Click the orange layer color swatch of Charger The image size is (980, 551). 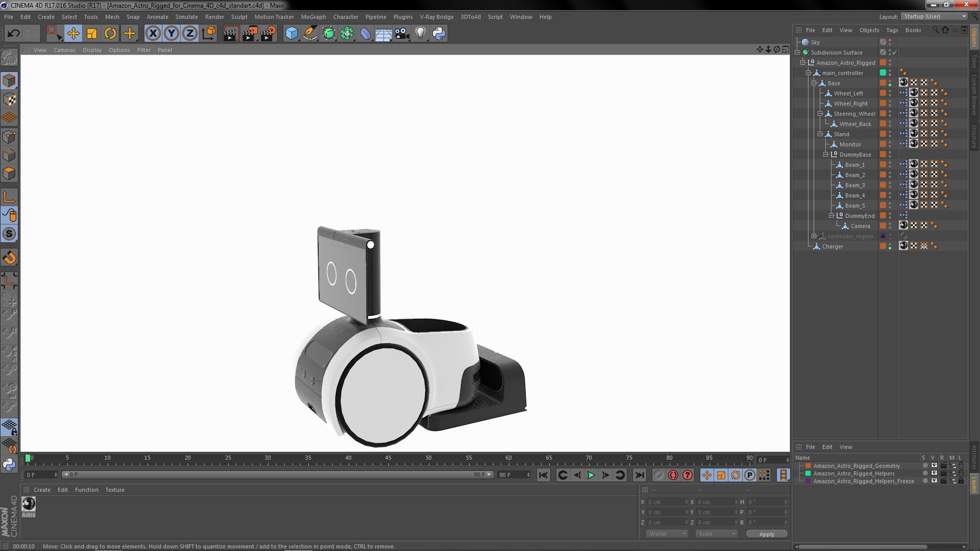click(883, 246)
